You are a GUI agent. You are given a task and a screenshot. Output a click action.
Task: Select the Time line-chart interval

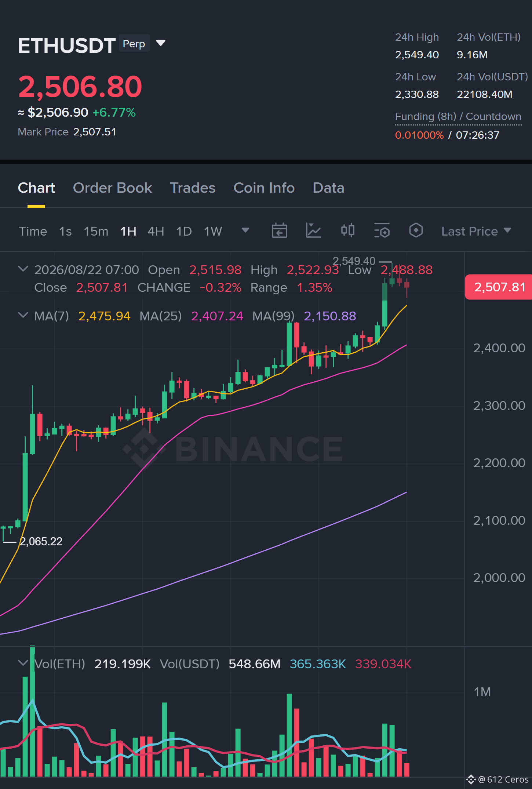pyautogui.click(x=33, y=231)
